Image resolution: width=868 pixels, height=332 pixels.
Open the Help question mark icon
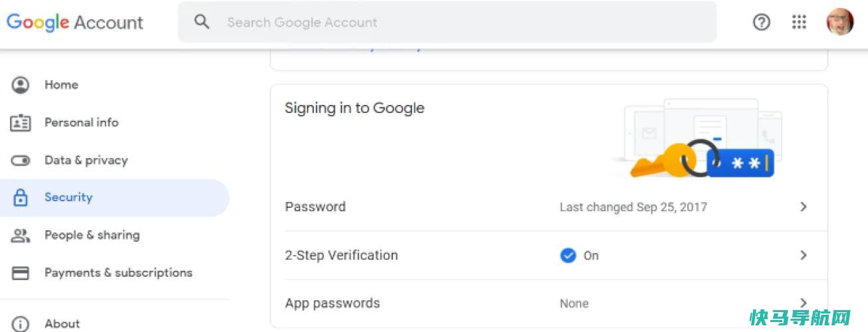(x=762, y=22)
